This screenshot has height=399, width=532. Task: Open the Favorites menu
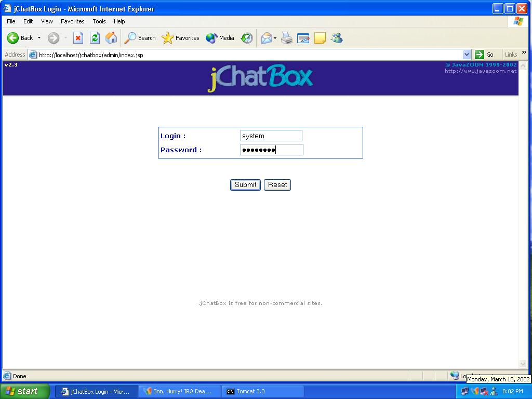tap(73, 21)
